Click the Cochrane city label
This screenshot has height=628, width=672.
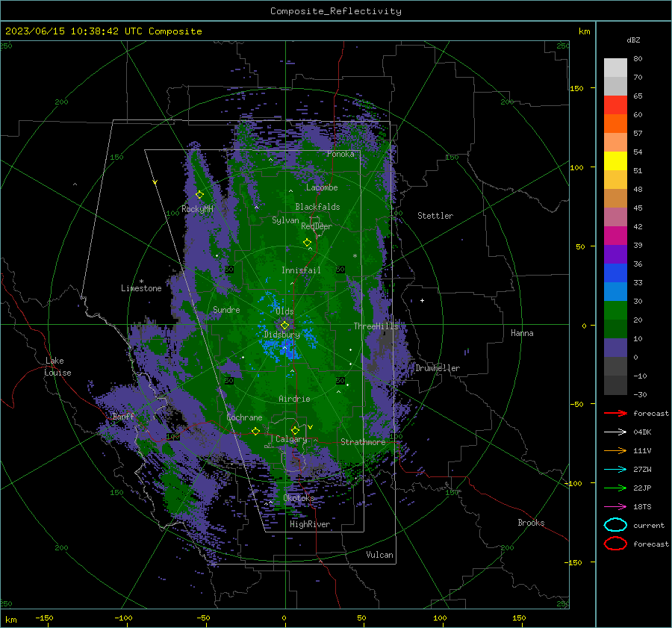(x=244, y=417)
